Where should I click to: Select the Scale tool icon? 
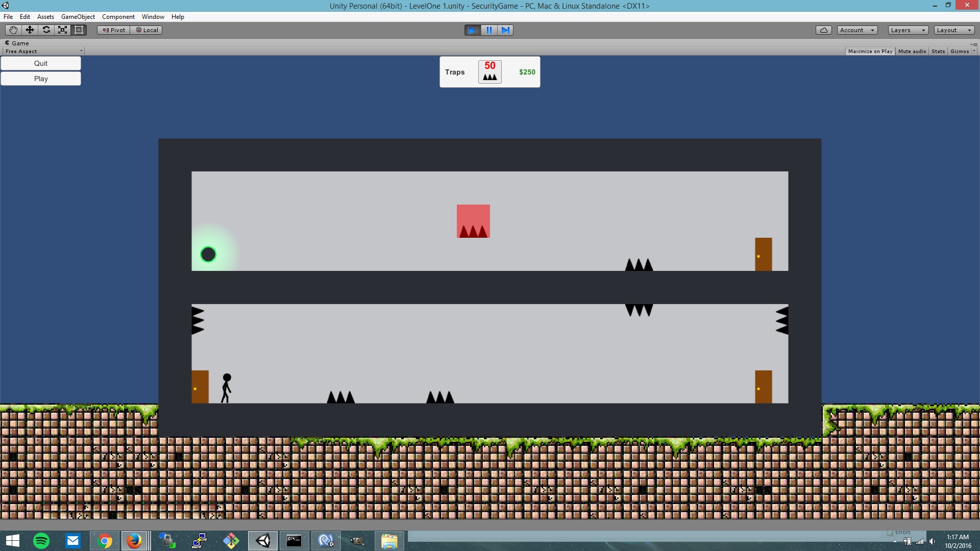[62, 30]
